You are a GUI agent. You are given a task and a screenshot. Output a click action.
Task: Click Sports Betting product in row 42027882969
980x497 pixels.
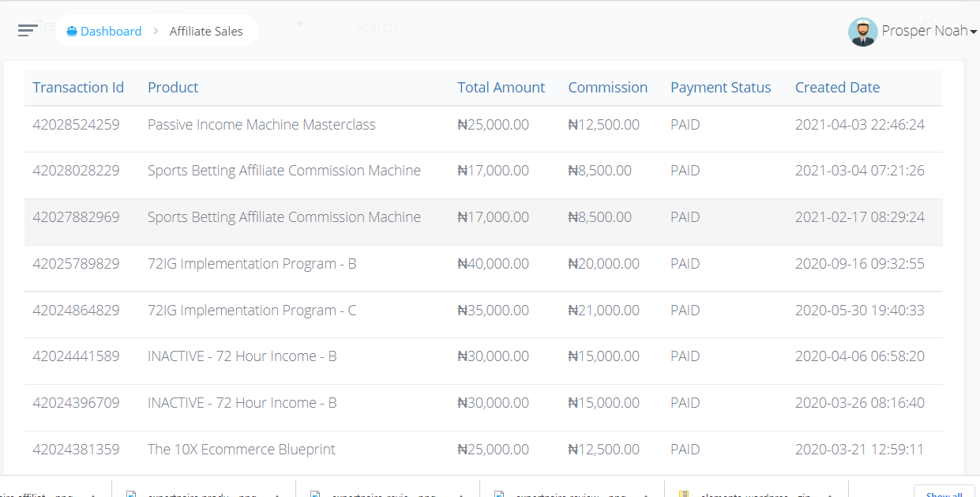[x=284, y=217]
